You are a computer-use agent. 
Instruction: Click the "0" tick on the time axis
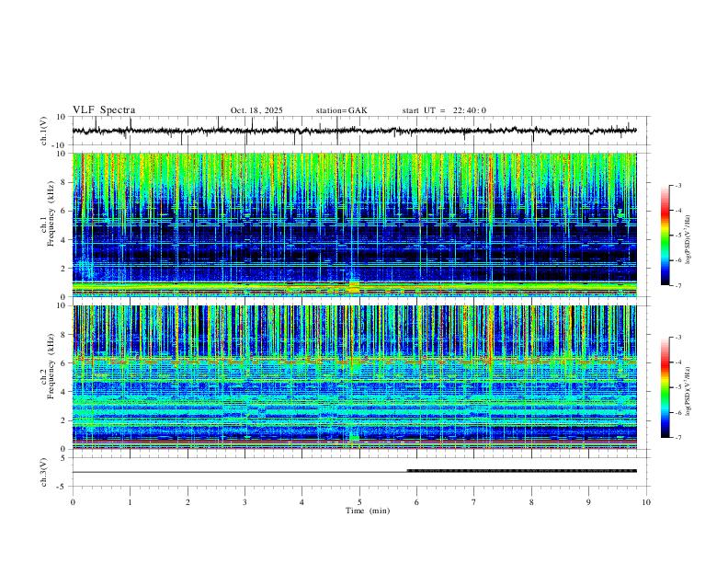coord(73,502)
